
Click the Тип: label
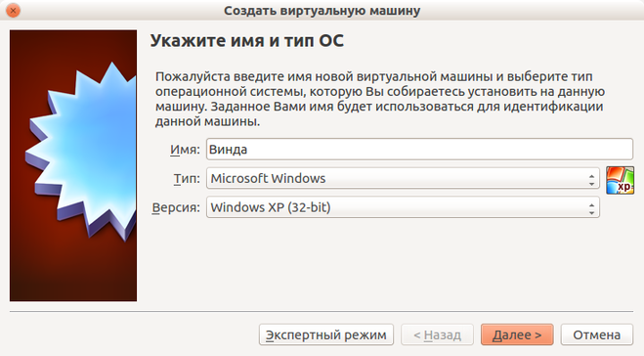pos(187,178)
